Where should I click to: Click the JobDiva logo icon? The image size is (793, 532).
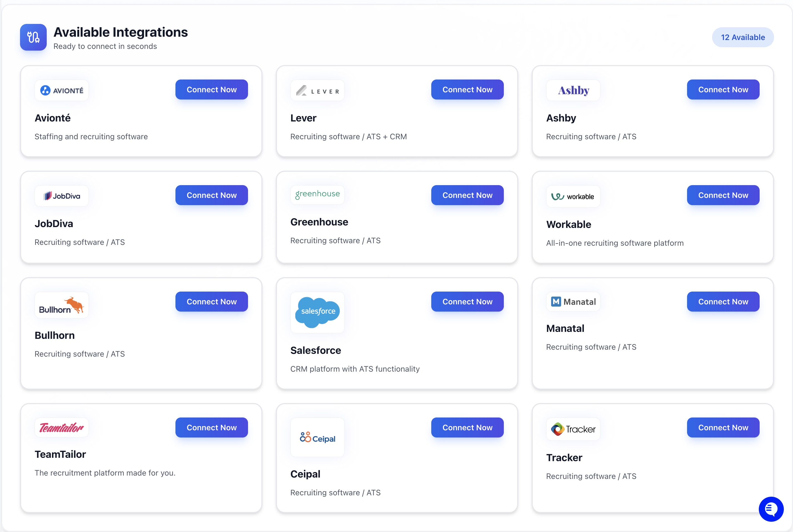pos(61,196)
